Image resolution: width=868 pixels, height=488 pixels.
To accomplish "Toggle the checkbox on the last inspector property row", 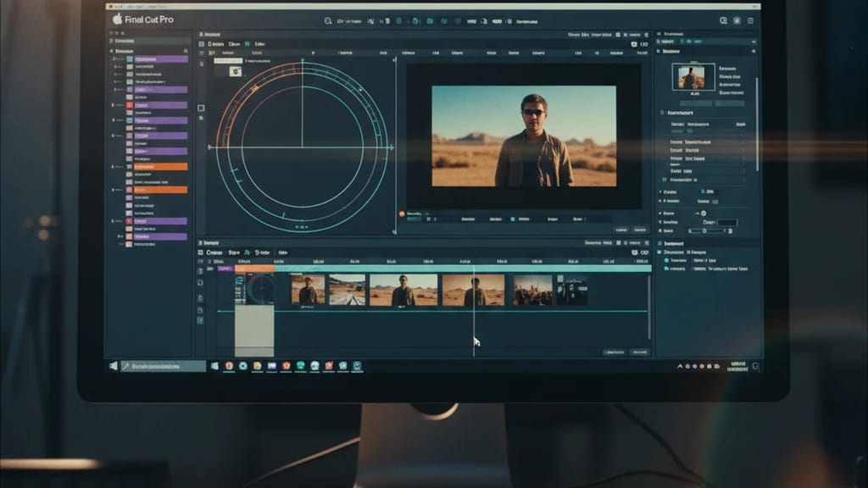I will coord(665,180).
